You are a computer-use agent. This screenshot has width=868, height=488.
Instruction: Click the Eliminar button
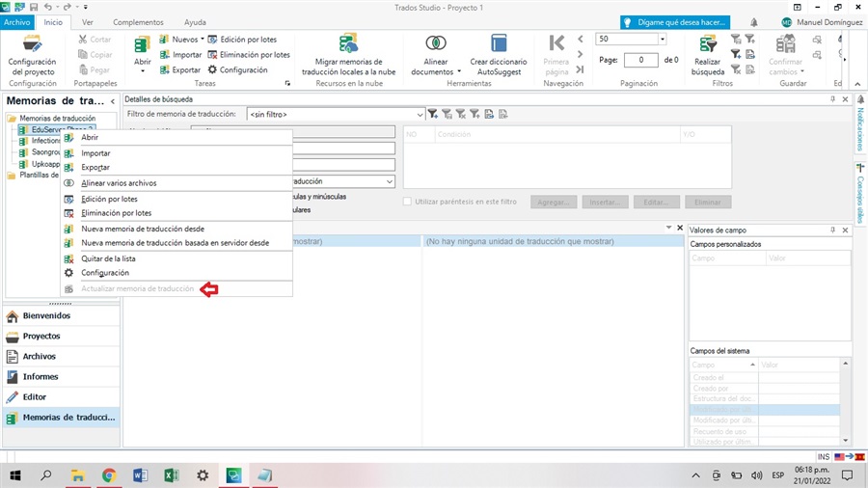(708, 202)
